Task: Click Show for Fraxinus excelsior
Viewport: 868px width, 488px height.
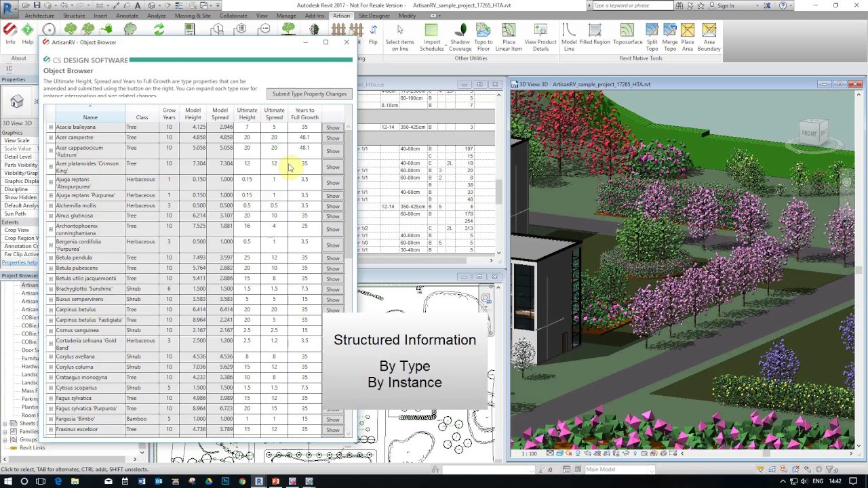Action: click(x=332, y=430)
